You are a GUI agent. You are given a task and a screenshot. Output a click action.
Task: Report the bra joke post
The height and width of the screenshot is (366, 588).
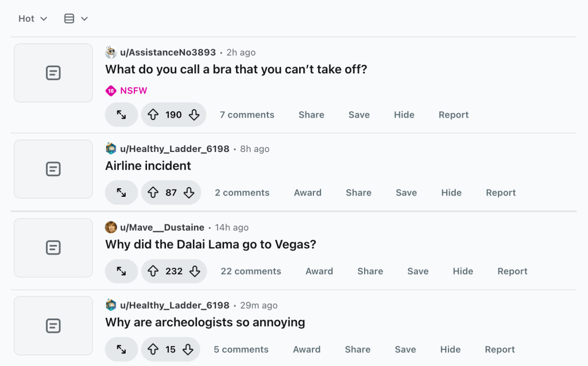point(453,115)
